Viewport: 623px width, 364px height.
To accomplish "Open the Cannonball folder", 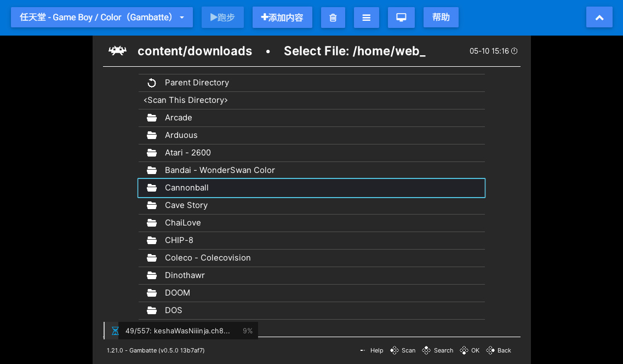I will [187, 188].
